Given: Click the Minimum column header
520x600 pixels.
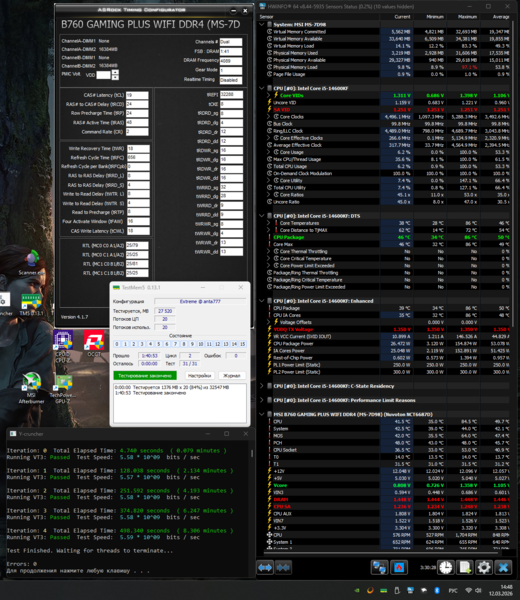Looking at the screenshot, I should [x=435, y=17].
